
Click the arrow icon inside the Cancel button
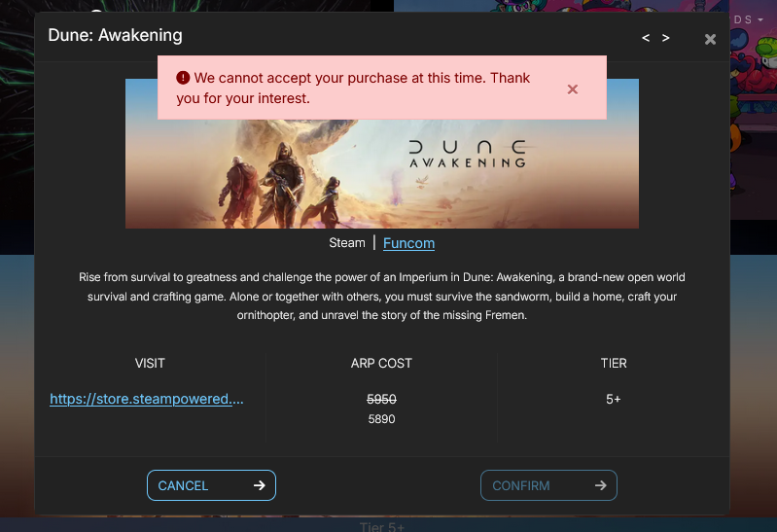(x=260, y=485)
